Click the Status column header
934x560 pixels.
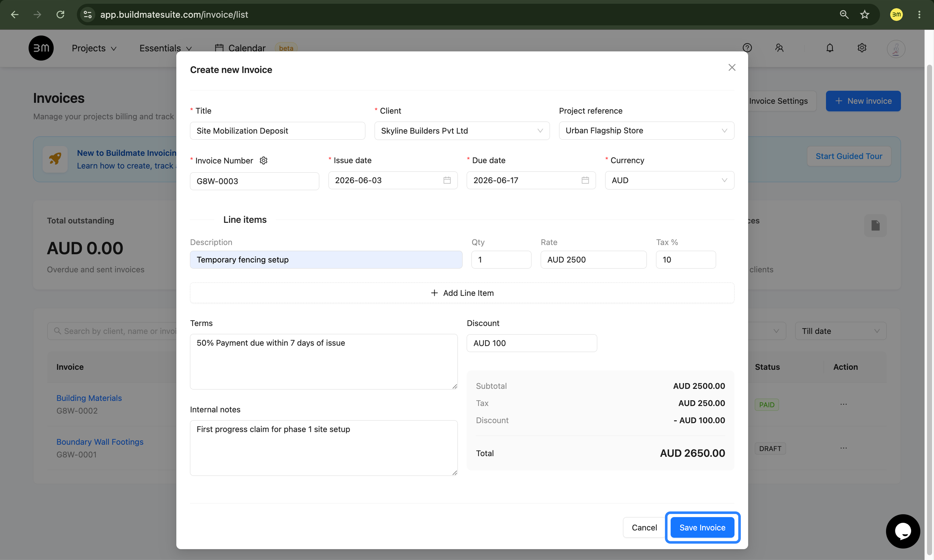point(767,367)
